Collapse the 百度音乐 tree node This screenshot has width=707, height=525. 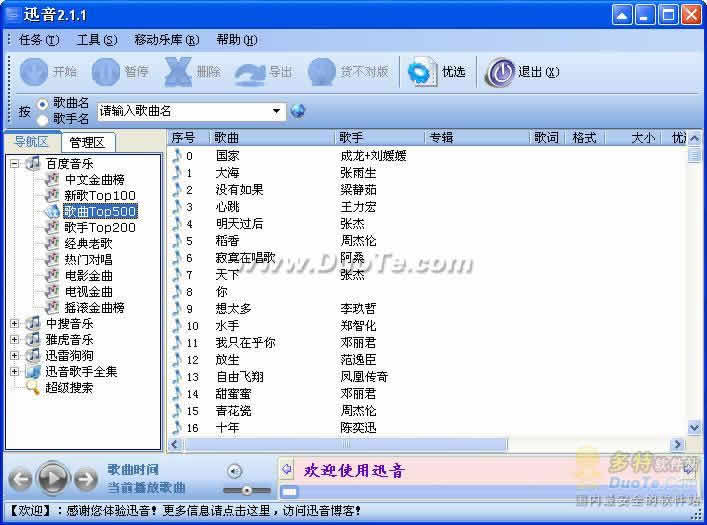pos(14,163)
